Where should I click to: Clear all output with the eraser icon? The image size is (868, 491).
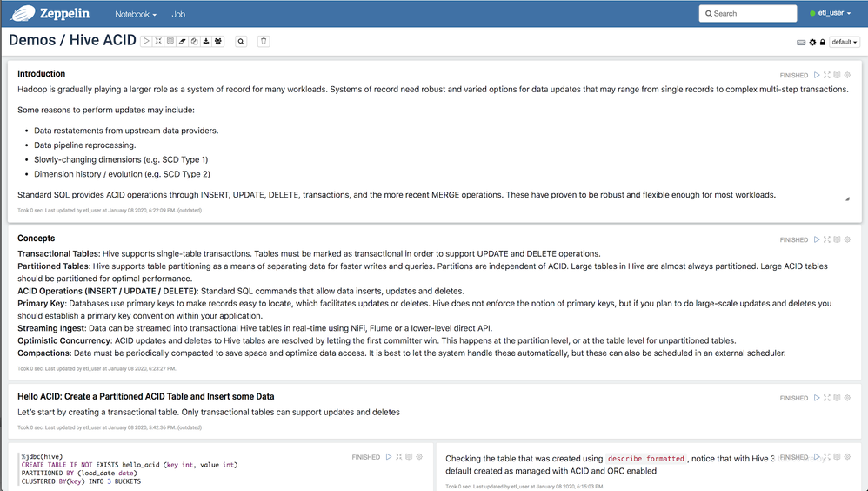coord(182,41)
